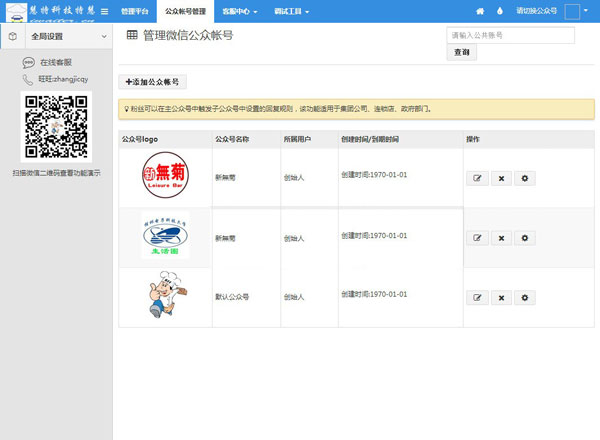Viewport: 600px width, 440px height.
Task: Edit the Leisure Bar logo account row
Action: [x=477, y=178]
